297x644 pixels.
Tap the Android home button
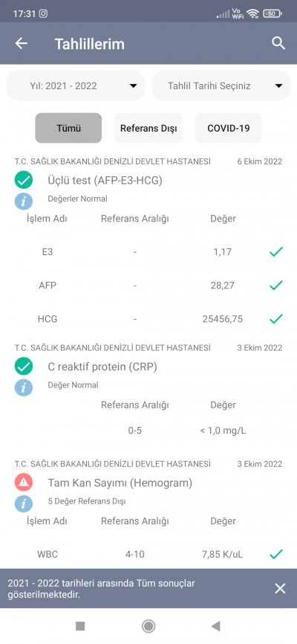[x=148, y=626]
